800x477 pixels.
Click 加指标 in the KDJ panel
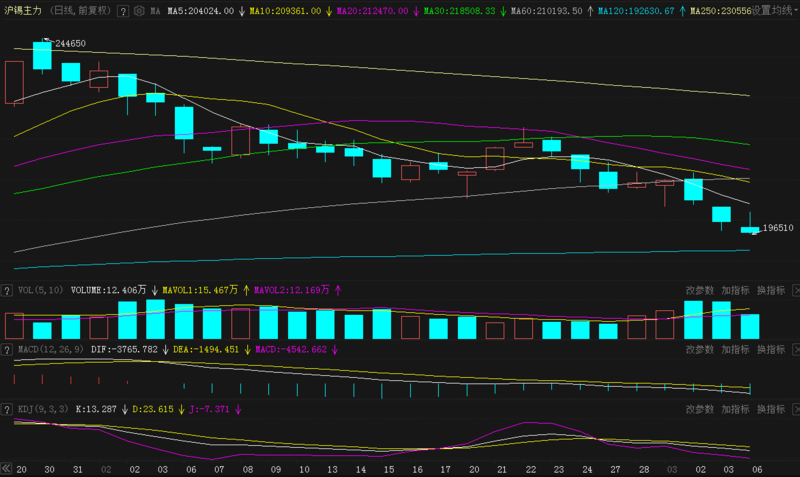[x=736, y=409]
